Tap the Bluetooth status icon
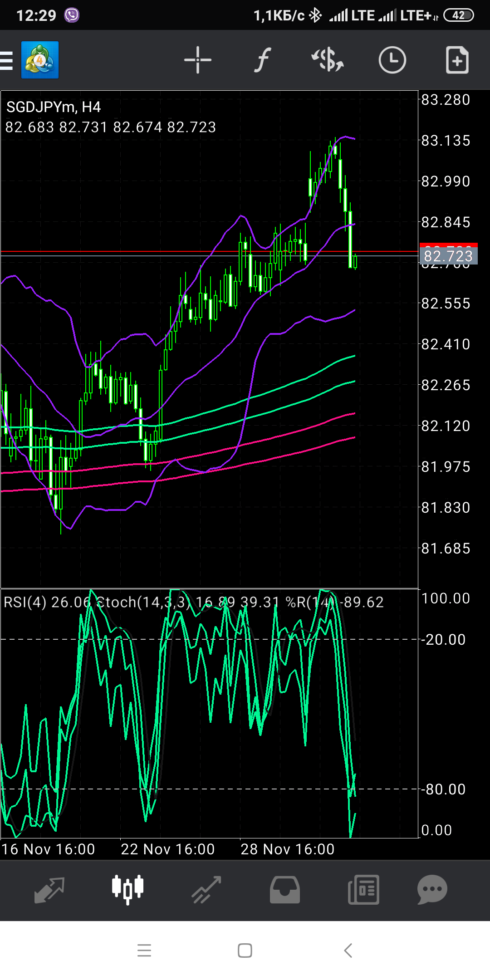 tap(315, 15)
